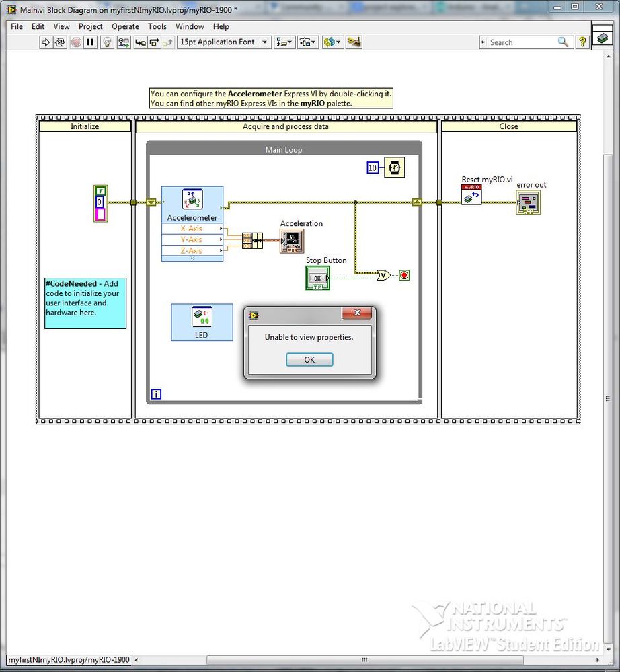Select the Accelerometer Express VI icon
This screenshot has width=620, height=672.
tap(192, 200)
